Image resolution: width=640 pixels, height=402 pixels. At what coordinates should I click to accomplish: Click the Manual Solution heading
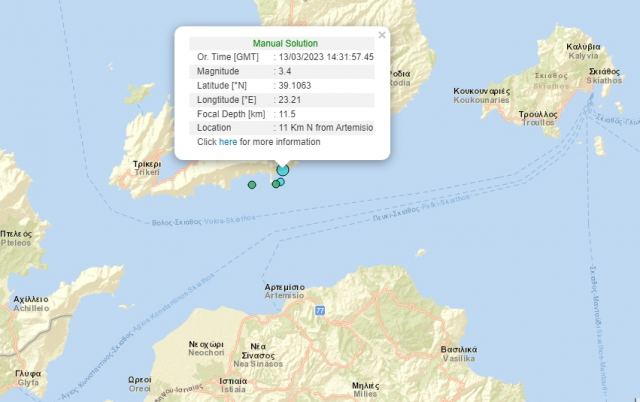(x=285, y=43)
